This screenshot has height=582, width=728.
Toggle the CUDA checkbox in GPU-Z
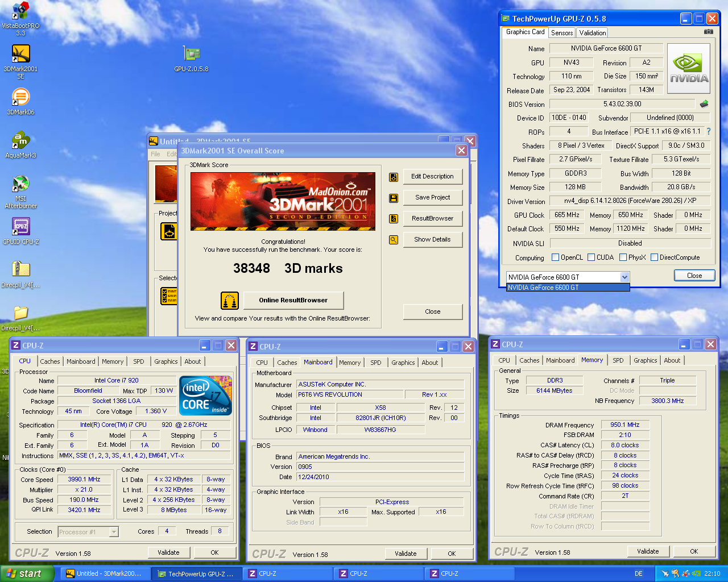pyautogui.click(x=591, y=257)
